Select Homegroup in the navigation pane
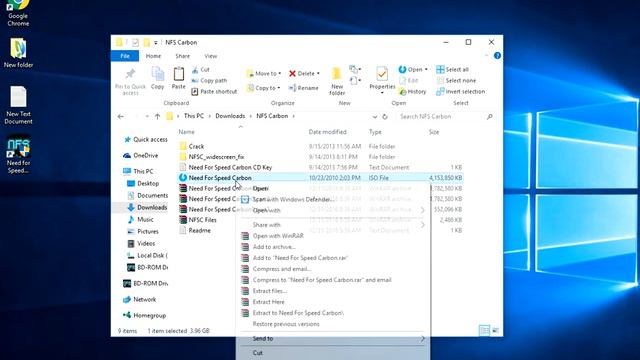This screenshot has height=360, width=640. (144, 316)
